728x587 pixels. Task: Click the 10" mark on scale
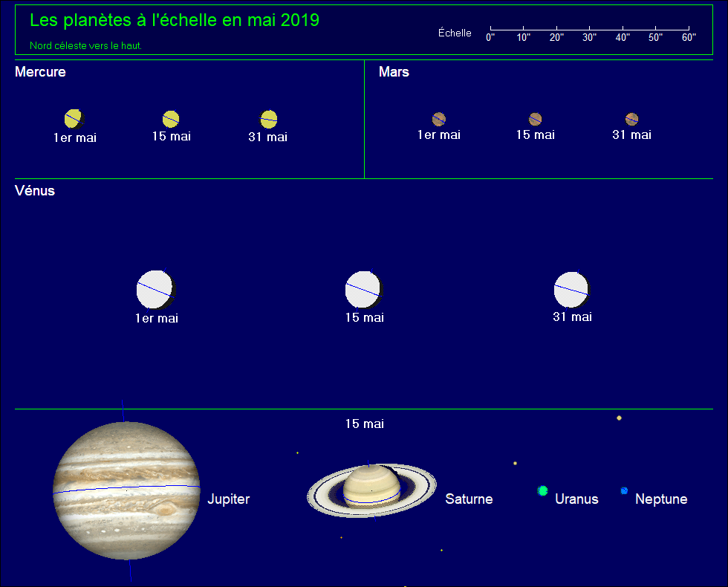(x=524, y=37)
